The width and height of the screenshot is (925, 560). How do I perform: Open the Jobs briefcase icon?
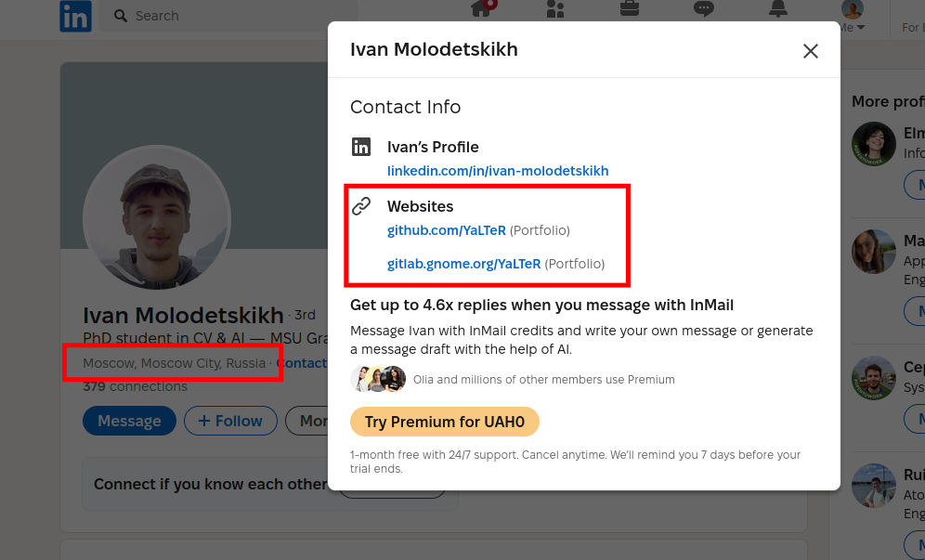pyautogui.click(x=630, y=9)
